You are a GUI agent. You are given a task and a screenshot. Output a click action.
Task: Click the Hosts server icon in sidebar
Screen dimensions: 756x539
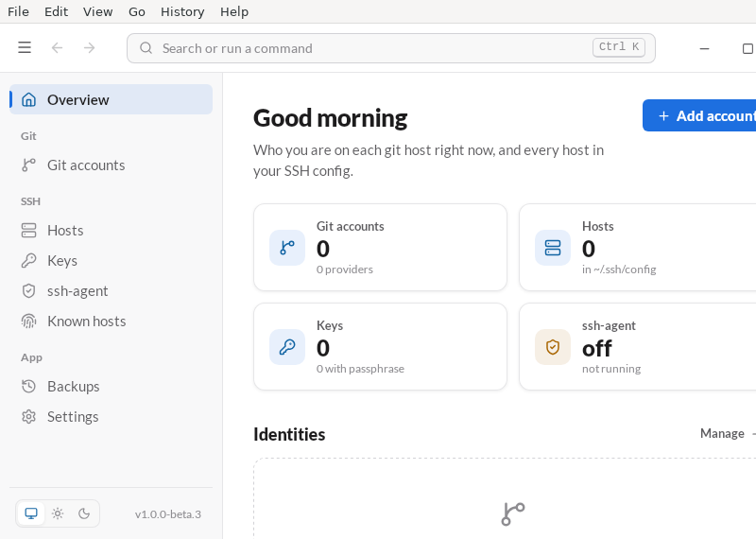pos(29,230)
